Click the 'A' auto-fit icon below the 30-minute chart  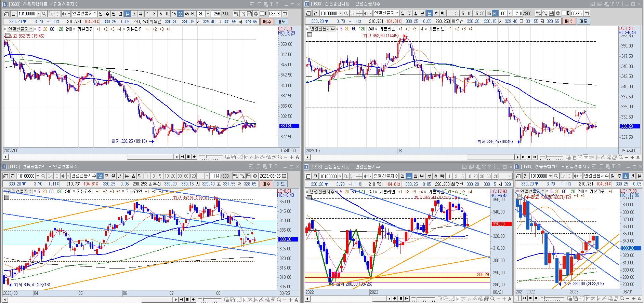click(297, 157)
